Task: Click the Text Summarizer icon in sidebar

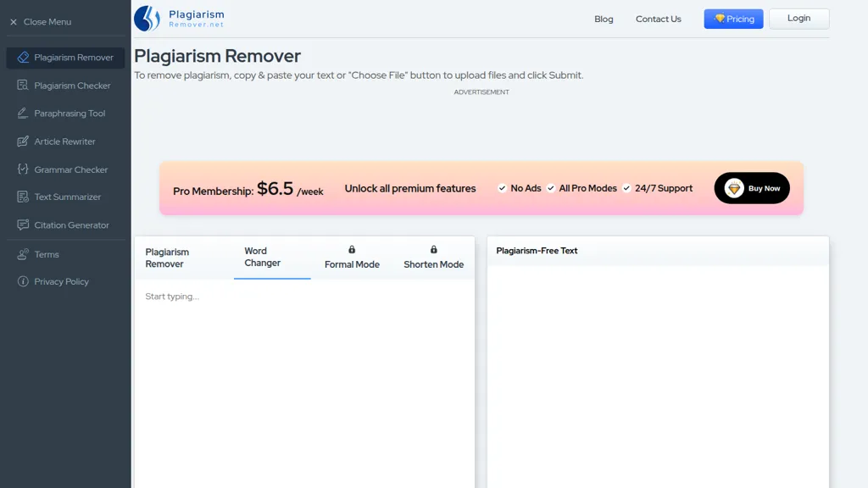Action: pyautogui.click(x=23, y=197)
